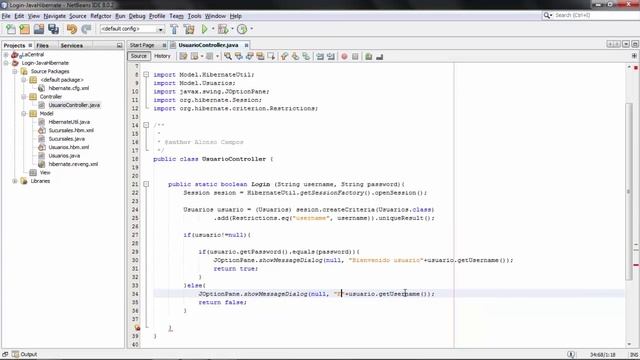Click the History view button
Screen dimensions: 640x360
(x=162, y=56)
